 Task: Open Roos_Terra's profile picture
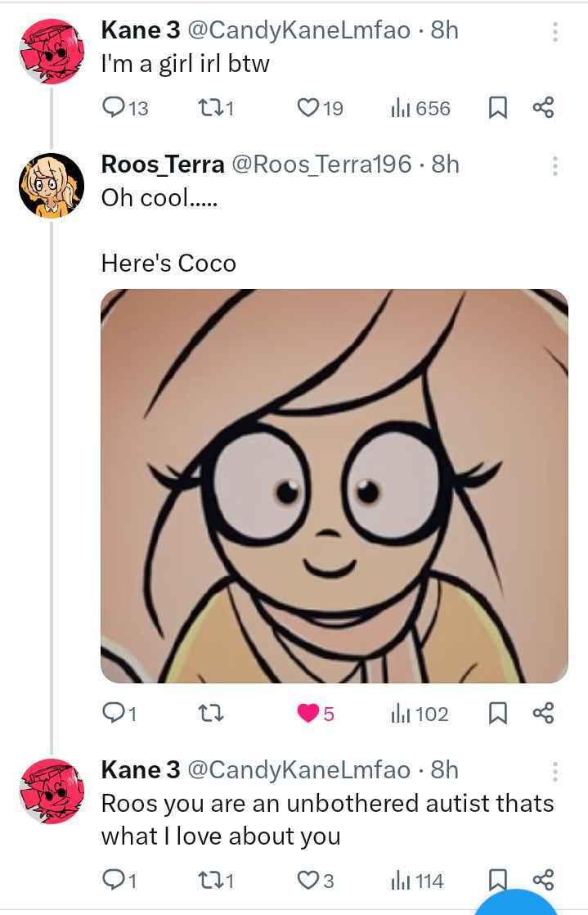(x=52, y=185)
